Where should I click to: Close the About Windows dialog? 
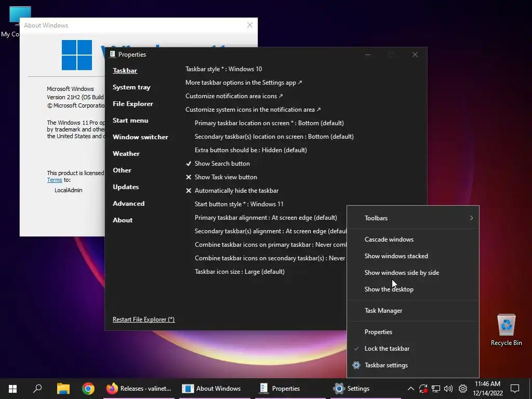pyautogui.click(x=250, y=25)
